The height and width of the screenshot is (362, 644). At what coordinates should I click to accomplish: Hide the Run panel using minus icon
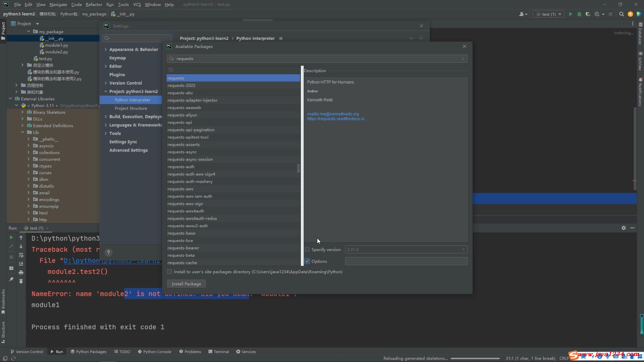[632, 228]
